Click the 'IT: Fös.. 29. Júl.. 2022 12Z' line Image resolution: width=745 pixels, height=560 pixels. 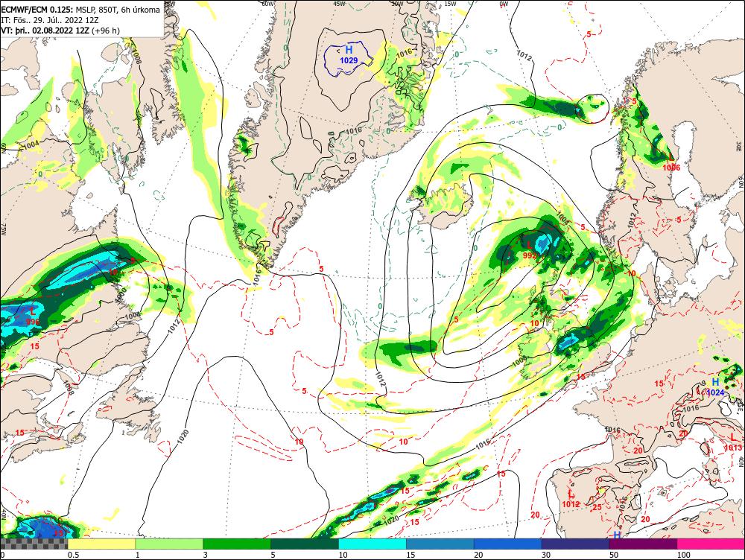49,20
